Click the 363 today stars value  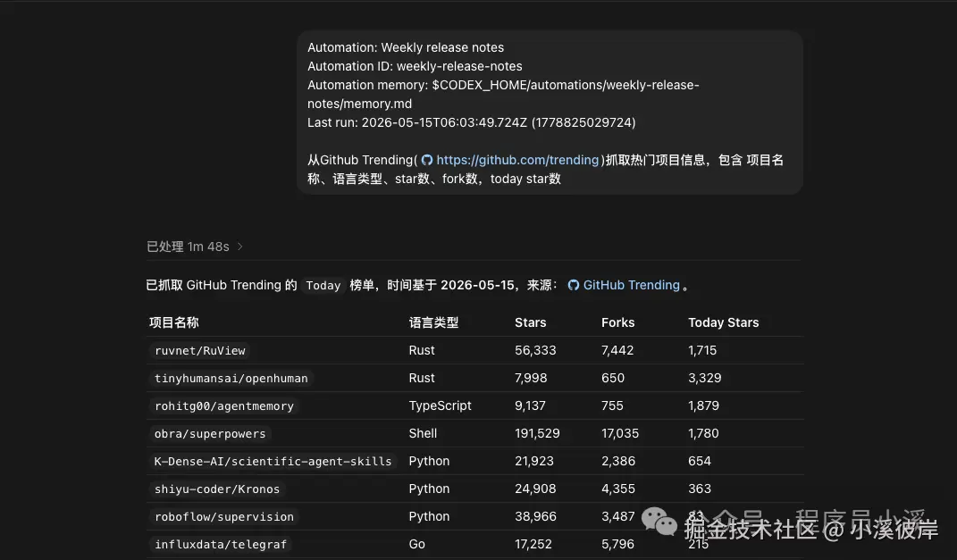700,489
